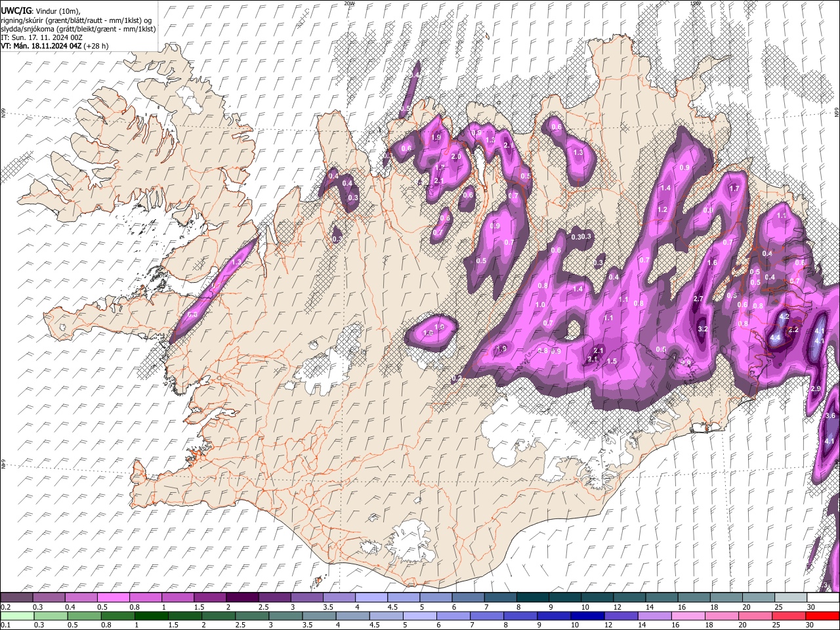Screen dimensions: 840x630
Task: Choose the light purple swatch at 14 in the rain scale
Action: (654, 616)
